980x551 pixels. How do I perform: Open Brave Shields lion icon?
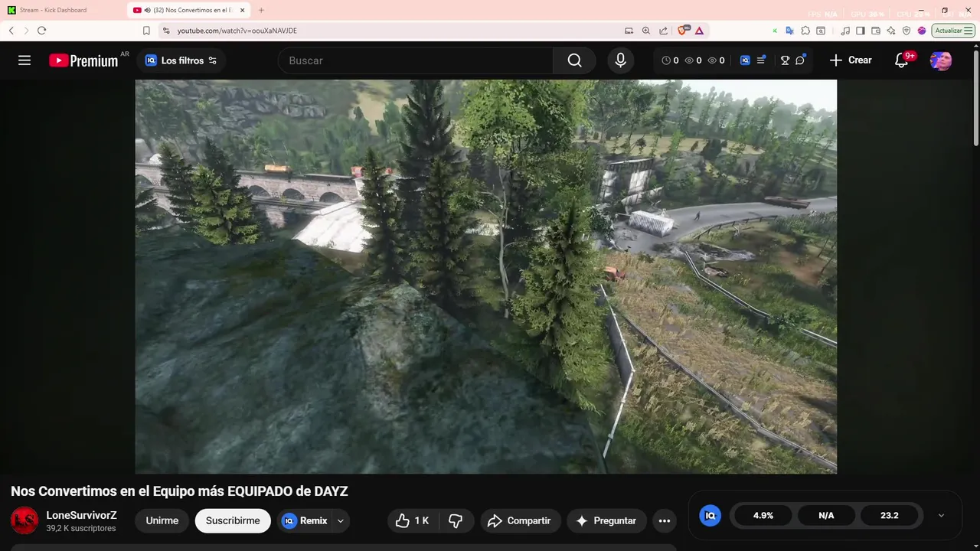tap(684, 31)
